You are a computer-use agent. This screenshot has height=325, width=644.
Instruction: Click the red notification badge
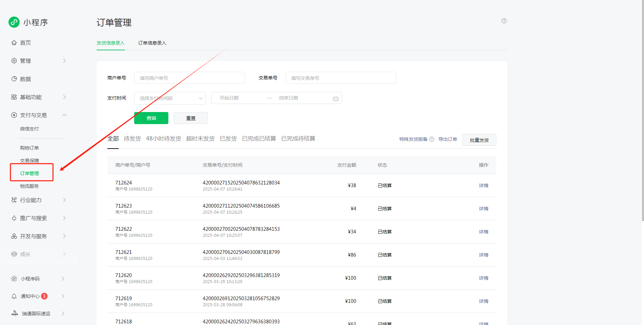pos(44,296)
